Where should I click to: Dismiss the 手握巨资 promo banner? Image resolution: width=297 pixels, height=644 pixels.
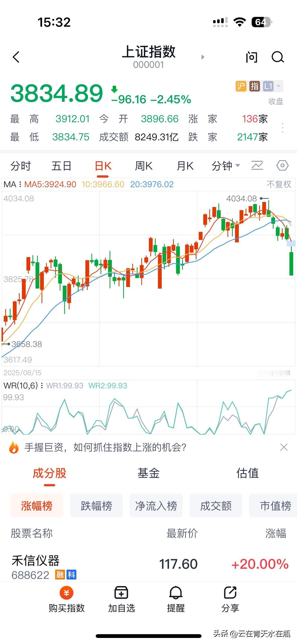[284, 447]
